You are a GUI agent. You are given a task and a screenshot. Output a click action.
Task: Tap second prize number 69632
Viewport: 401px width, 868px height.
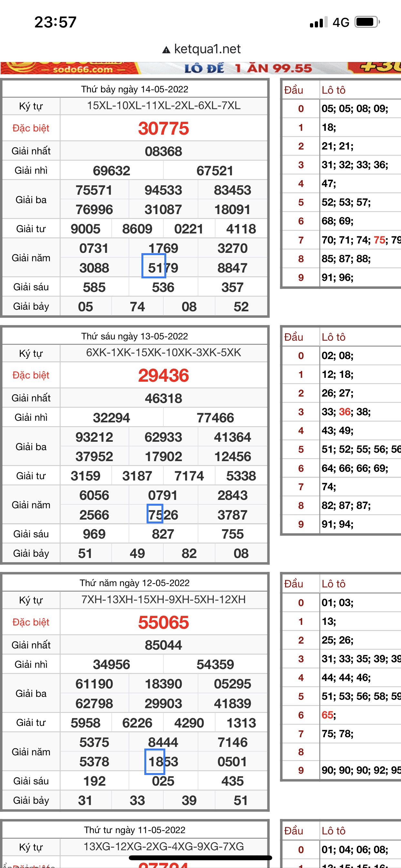point(111,170)
